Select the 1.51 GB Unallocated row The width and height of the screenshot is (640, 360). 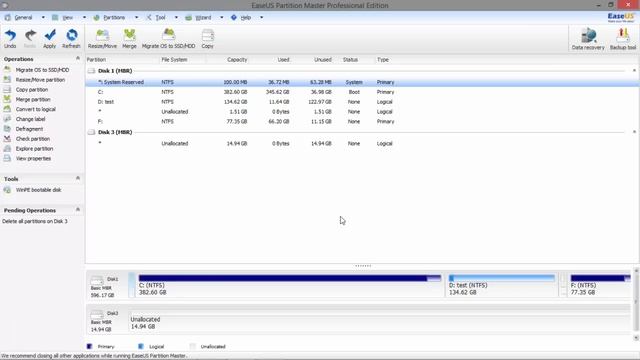(x=362, y=111)
